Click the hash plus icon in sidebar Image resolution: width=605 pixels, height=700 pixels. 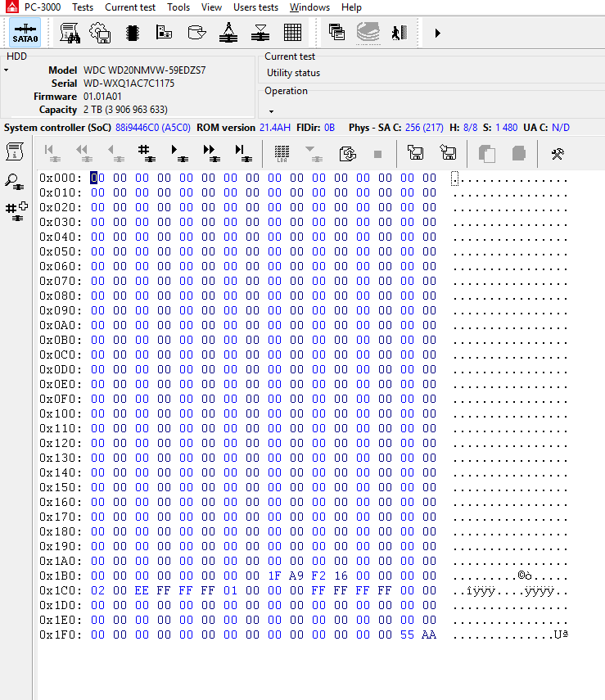coord(16,210)
